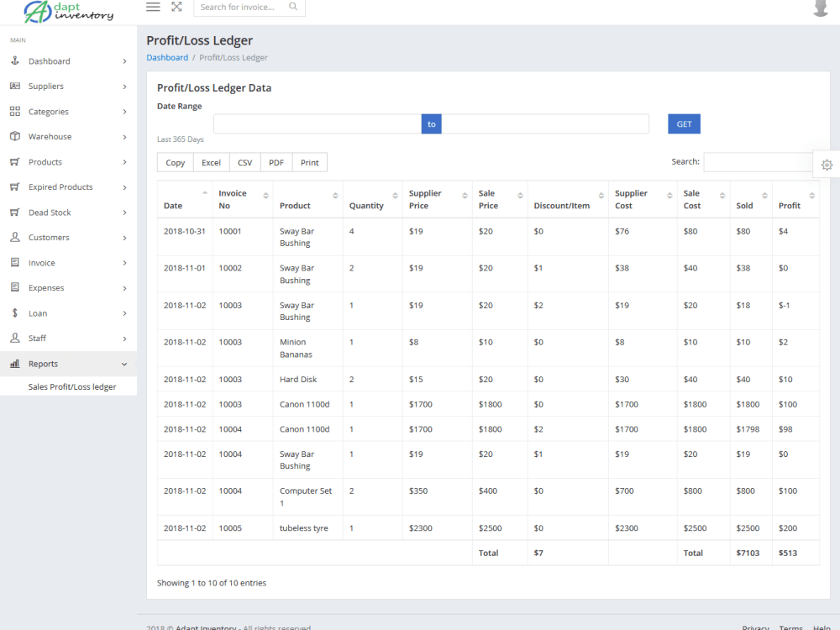Expand the Categories menu chevron
Screen dimensions: 840x630
click(x=124, y=112)
